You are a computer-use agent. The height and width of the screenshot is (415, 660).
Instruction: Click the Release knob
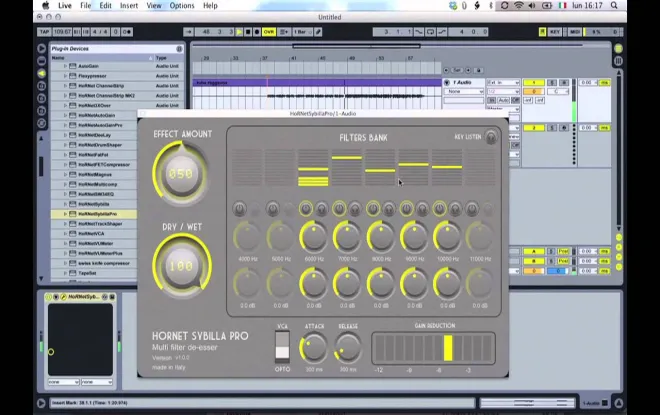(x=348, y=348)
